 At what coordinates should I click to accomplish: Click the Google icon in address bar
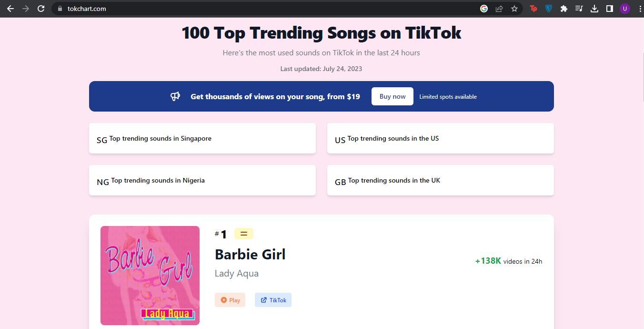pyautogui.click(x=484, y=9)
